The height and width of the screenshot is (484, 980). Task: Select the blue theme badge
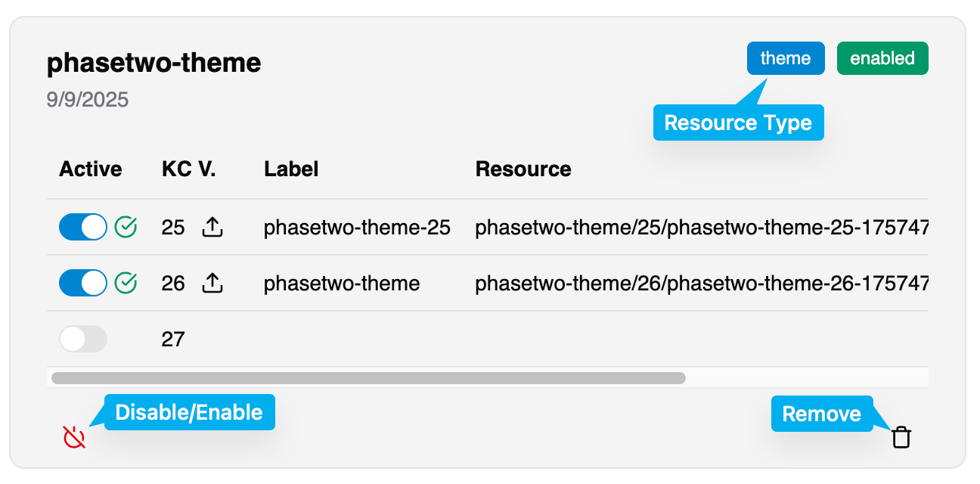tap(785, 57)
